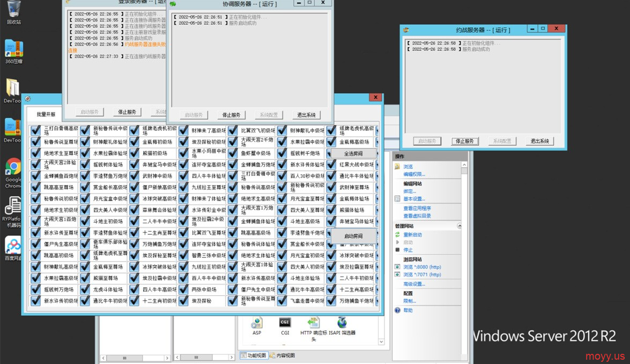Launch Google Chrome from the desktop

[13, 173]
